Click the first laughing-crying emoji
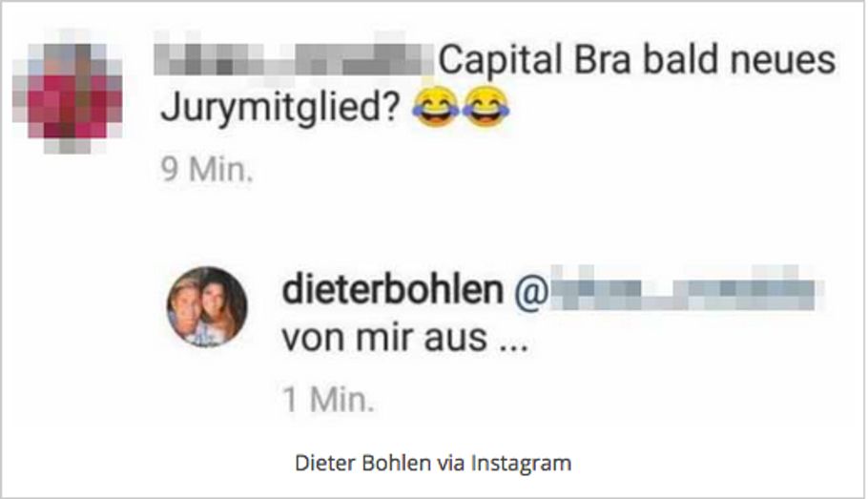868x499 pixels. (x=436, y=107)
